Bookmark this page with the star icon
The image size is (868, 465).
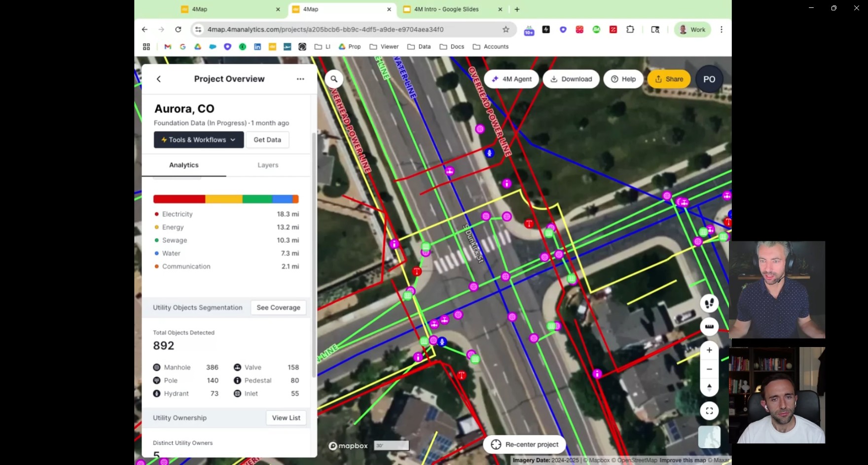506,30
